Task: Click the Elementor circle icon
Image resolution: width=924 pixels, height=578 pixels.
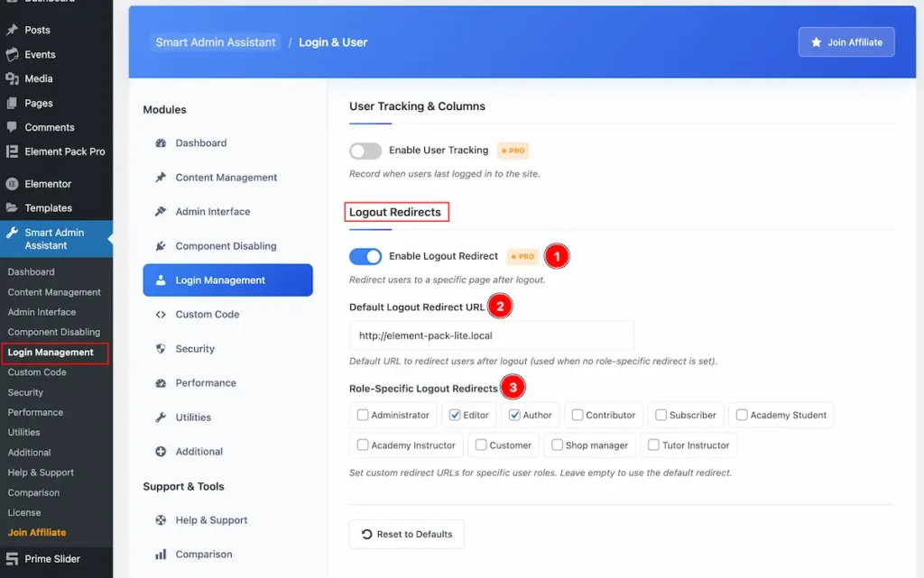Action: tap(12, 184)
